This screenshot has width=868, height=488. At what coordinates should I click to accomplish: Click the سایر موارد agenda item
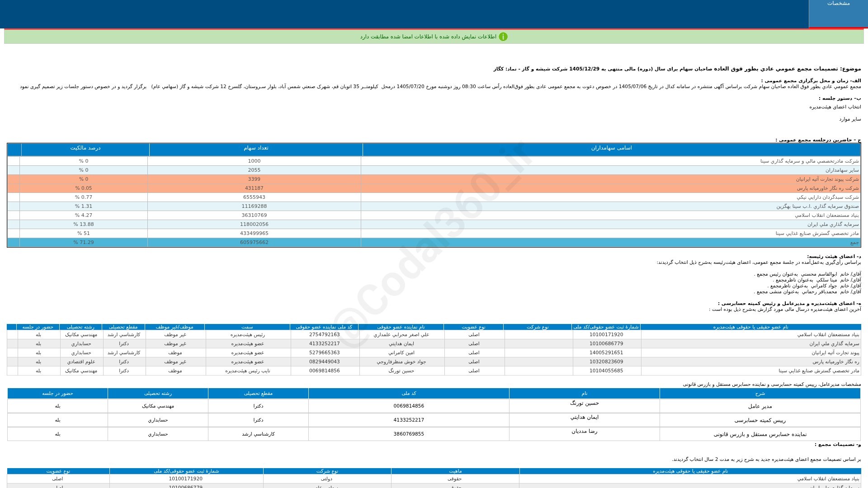tap(850, 119)
